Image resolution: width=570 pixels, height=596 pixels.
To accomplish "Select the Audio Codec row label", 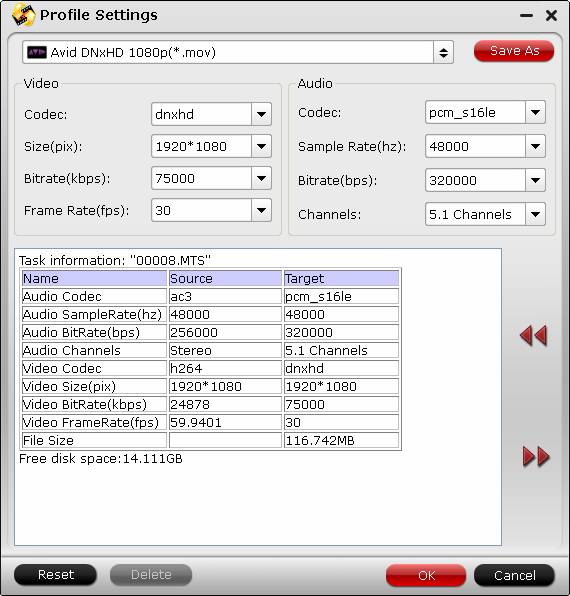I will [x=94, y=296].
